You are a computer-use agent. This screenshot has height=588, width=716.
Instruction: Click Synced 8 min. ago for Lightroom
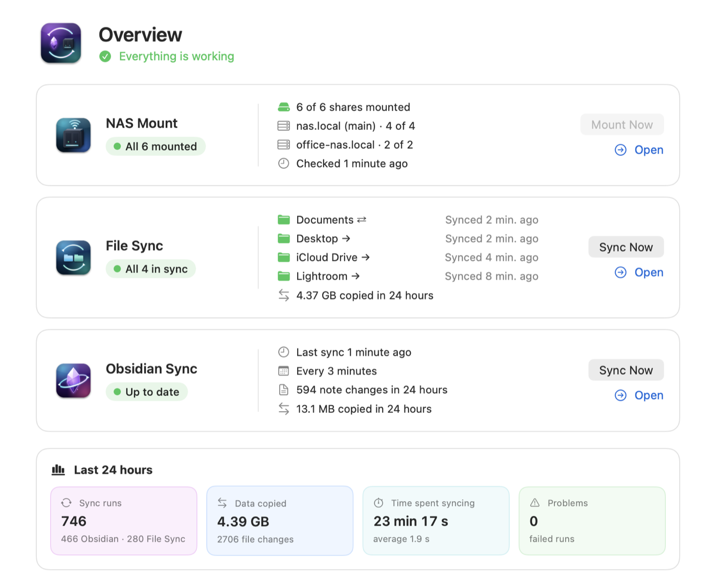(491, 276)
